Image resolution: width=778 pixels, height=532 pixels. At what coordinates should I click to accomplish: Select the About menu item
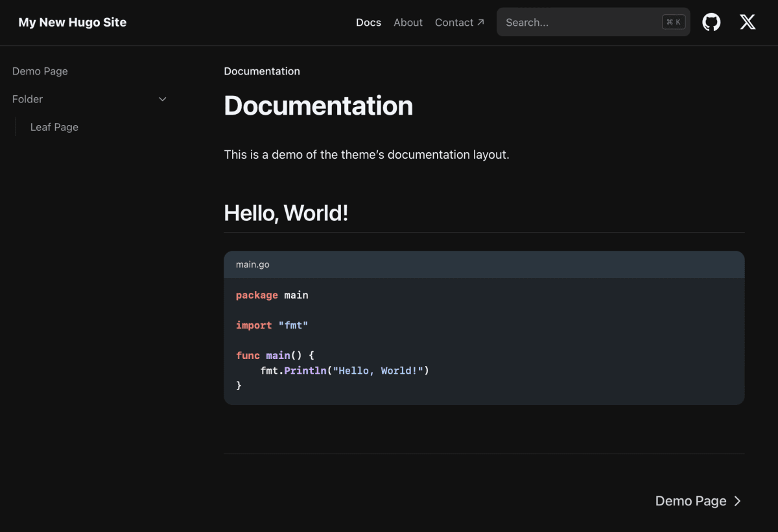coord(408,22)
